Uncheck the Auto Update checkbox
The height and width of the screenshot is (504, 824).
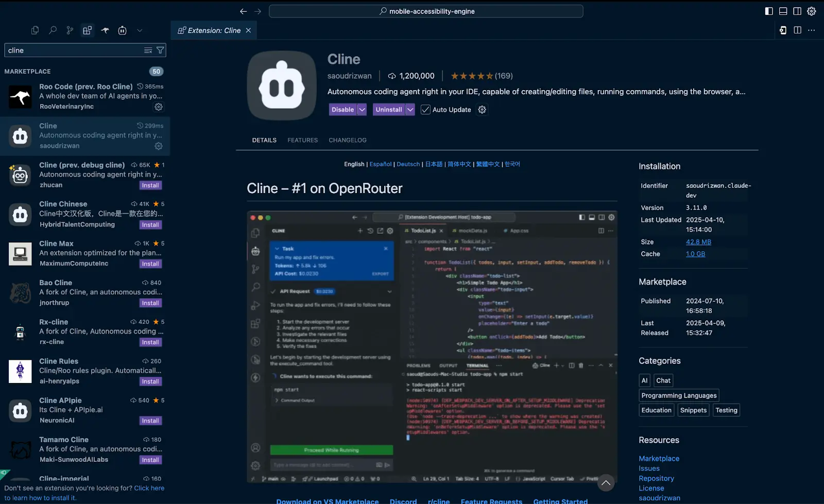click(x=425, y=109)
